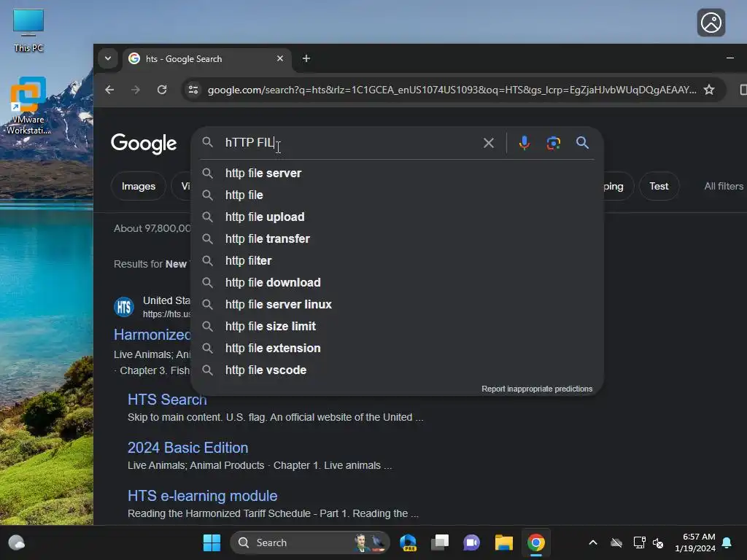Click Chrome icon in taskbar
This screenshot has height=560, width=747.
point(536,542)
